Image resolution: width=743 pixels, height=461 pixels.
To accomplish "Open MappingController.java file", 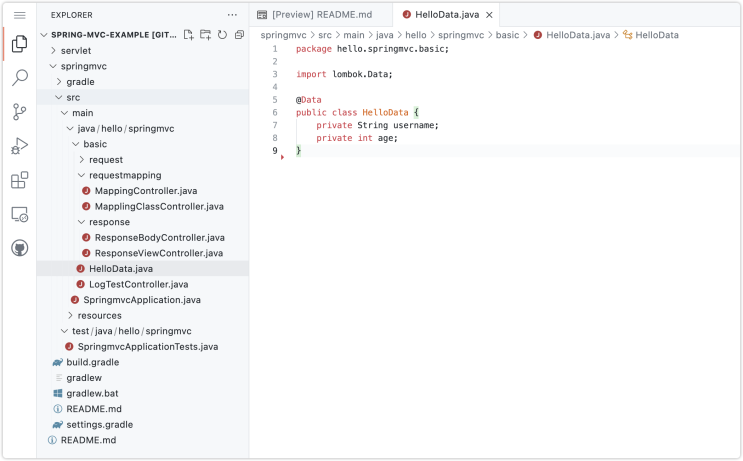I will (142, 191).
